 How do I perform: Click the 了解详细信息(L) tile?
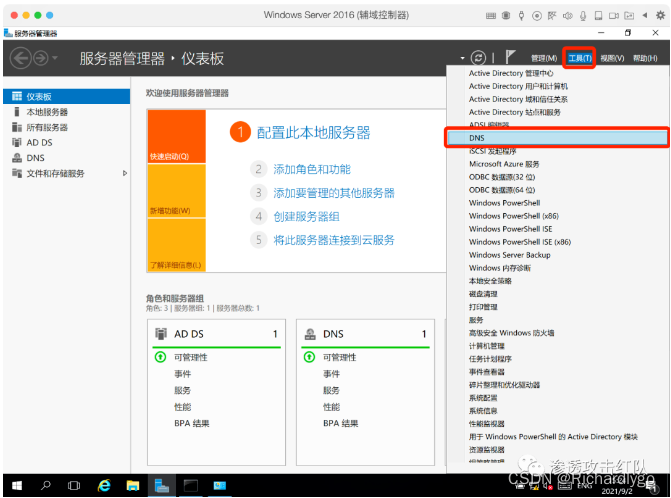pyautogui.click(x=177, y=245)
